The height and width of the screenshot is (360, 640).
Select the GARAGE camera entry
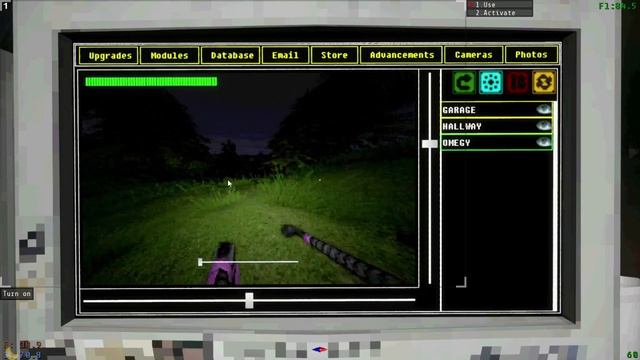click(x=497, y=110)
